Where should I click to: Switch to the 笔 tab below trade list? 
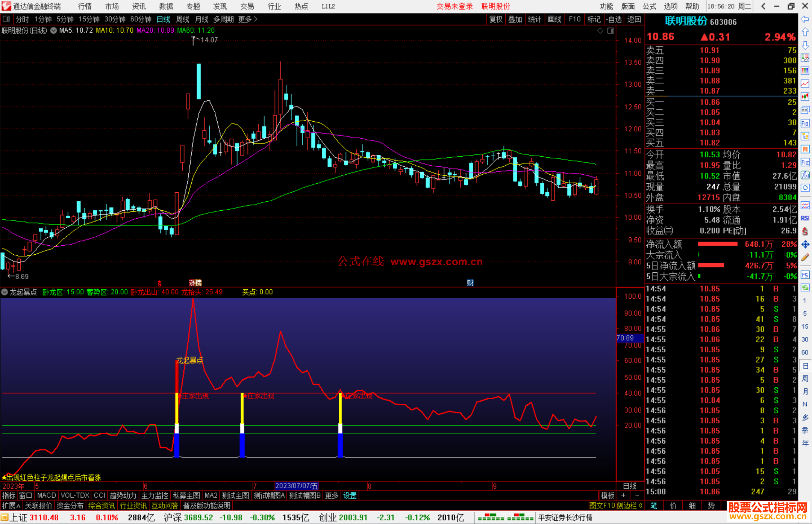click(654, 506)
